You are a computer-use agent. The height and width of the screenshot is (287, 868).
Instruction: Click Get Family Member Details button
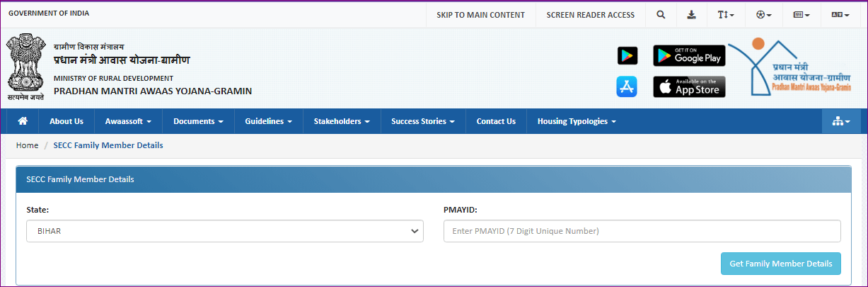[780, 264]
